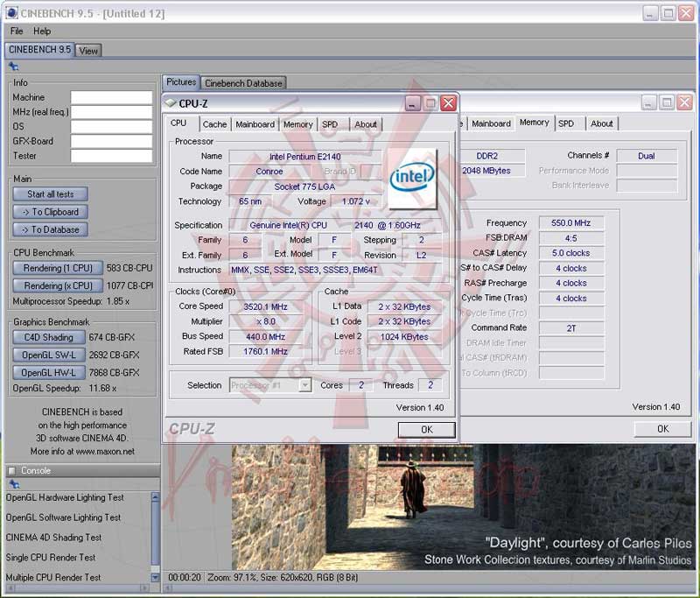Click the To Clipboard button
The image size is (700, 598).
click(x=51, y=212)
